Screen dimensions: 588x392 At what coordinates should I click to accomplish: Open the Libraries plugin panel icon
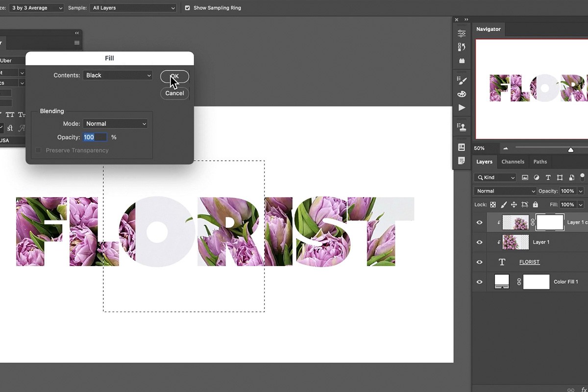(x=462, y=61)
